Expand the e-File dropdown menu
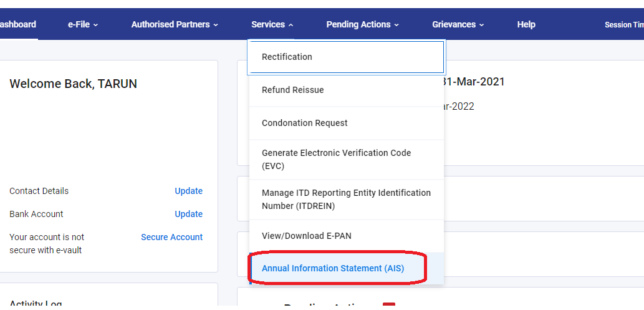The width and height of the screenshot is (644, 310). click(83, 24)
